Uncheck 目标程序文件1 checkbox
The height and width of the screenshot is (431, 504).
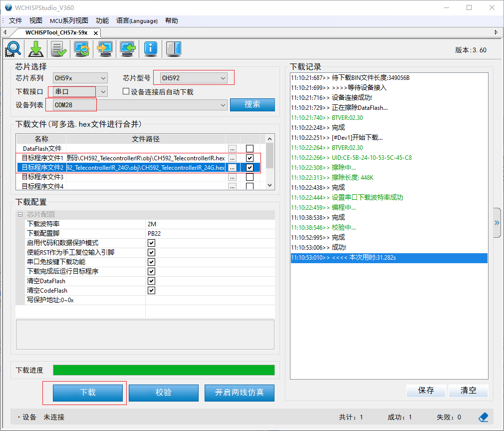[x=250, y=158]
